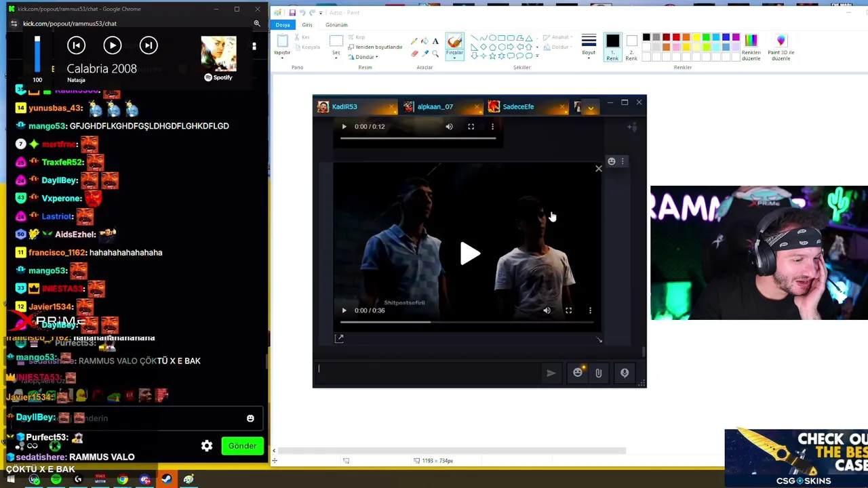
Task: Fullscreen the 0:12 video clip
Action: [471, 127]
